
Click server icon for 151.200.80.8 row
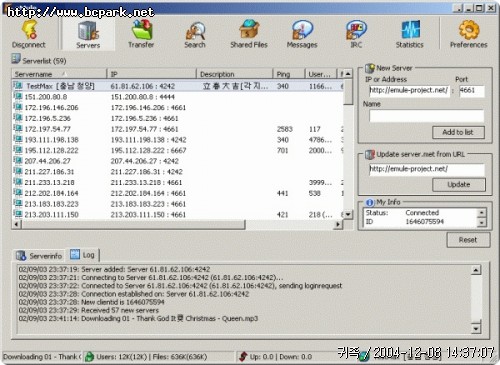point(18,97)
